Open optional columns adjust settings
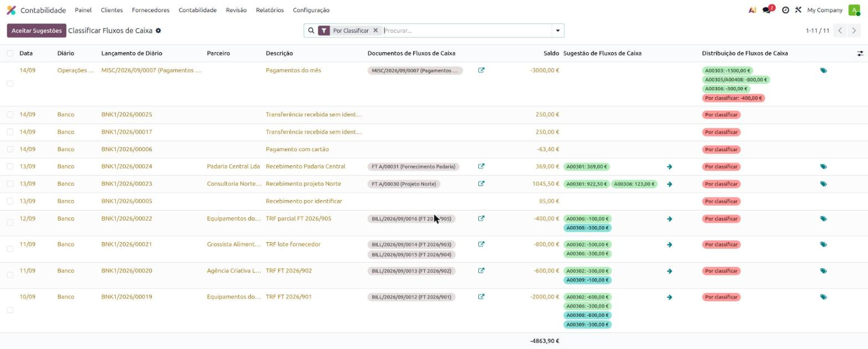868x349 pixels. [860, 54]
